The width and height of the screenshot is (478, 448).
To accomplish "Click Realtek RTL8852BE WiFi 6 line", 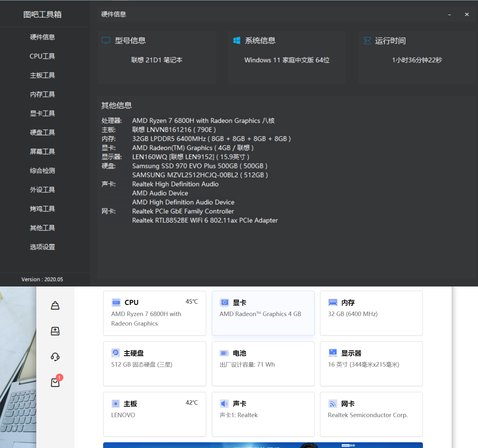I will point(205,220).
